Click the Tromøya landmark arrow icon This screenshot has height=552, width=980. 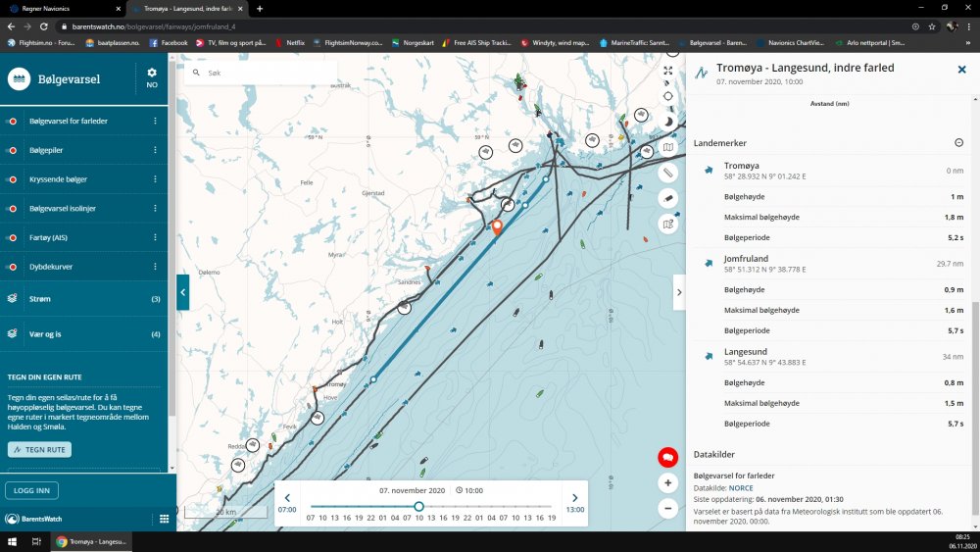(709, 170)
